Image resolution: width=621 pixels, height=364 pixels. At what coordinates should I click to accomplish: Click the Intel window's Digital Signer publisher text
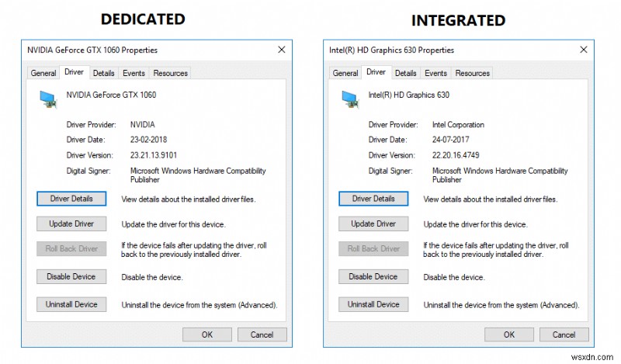pos(500,175)
